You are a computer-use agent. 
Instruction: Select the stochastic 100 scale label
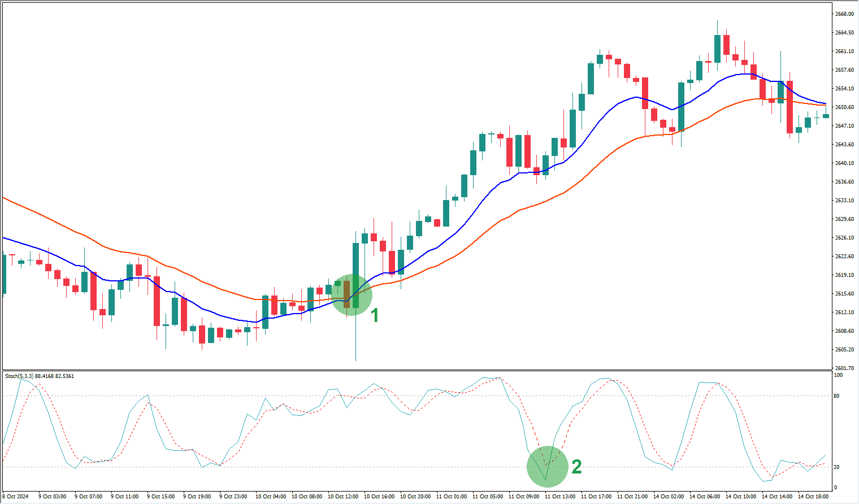click(x=839, y=375)
